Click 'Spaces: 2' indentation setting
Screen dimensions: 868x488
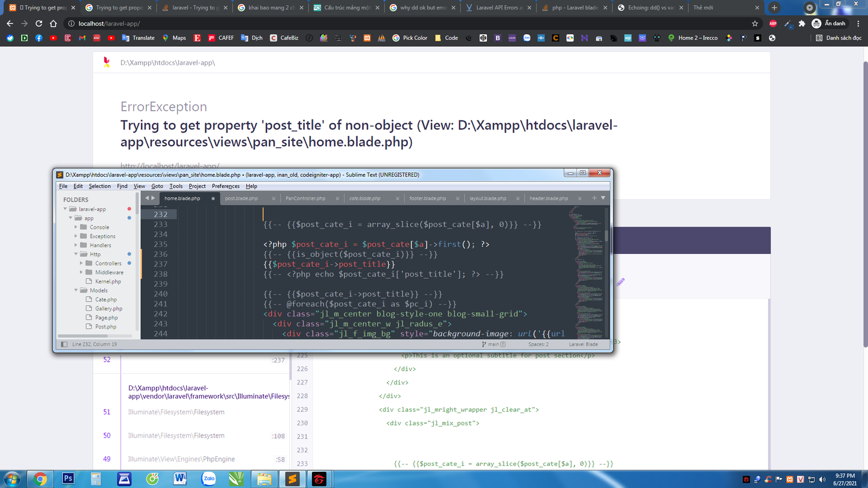(538, 344)
